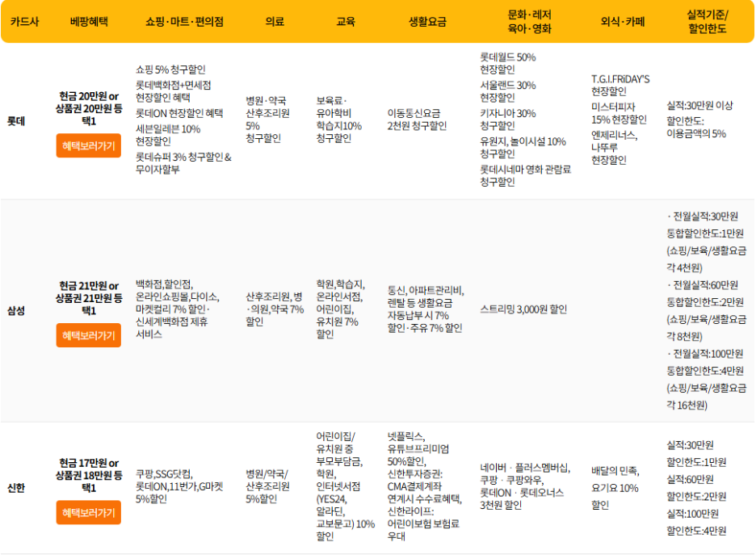Click 실적:100만원 할인한도:4만원 in 신한 row
756x555 pixels.
coord(696,522)
